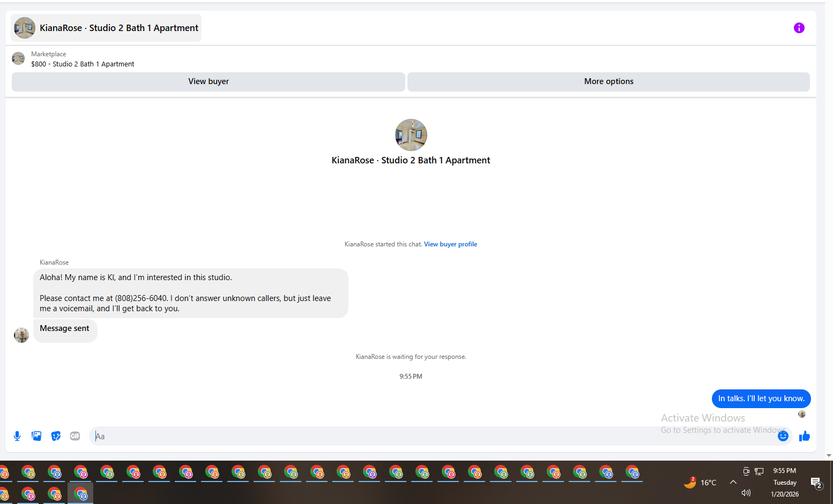Open conversation information with the purple info icon
Viewport: 833px width, 504px height.
tap(799, 28)
